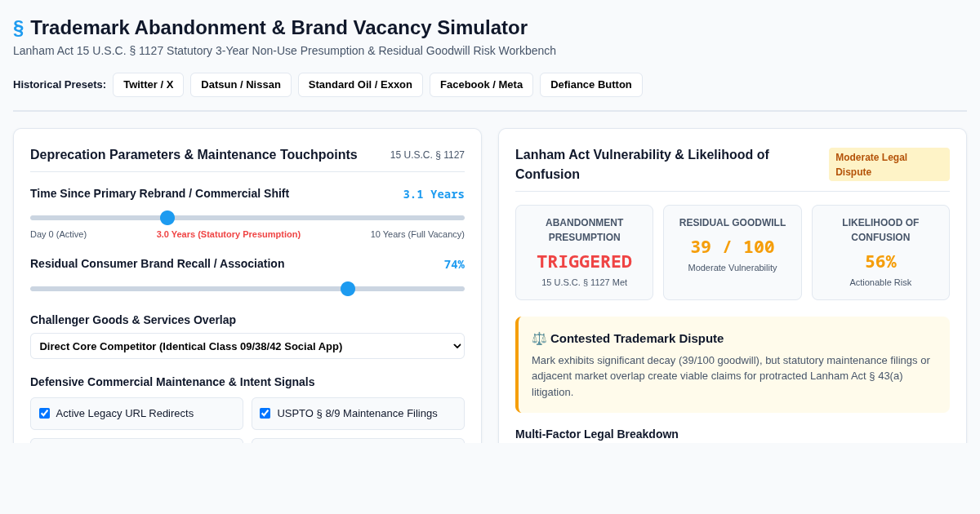Click the 15 U.S.C. § 1127 Met caption
The height and width of the screenshot is (514, 980).
click(584, 282)
